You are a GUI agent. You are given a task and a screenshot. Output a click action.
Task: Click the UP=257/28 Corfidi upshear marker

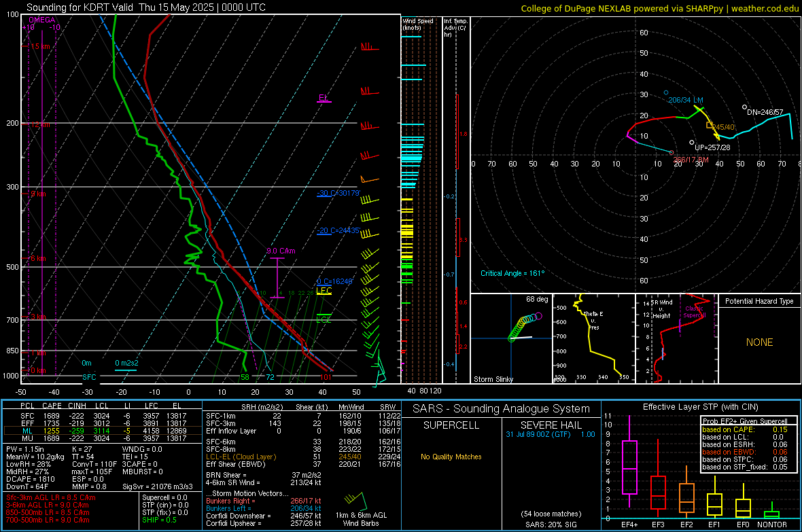click(x=691, y=142)
